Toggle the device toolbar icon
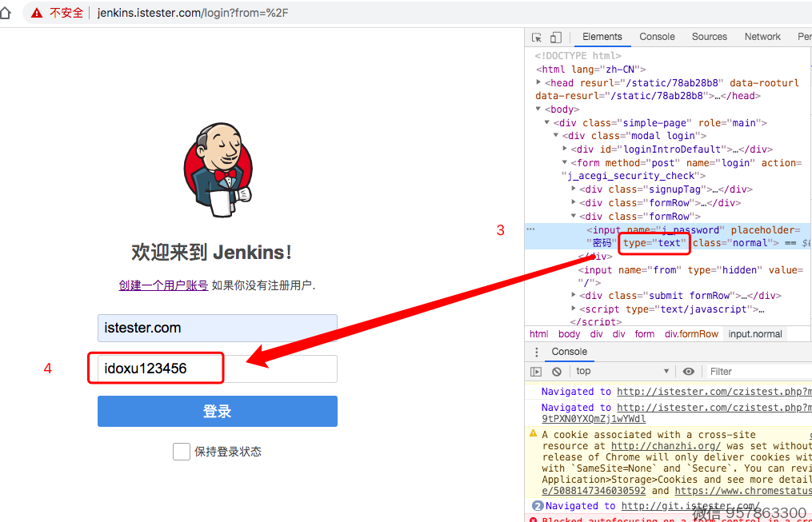This screenshot has height=522, width=812. pos(556,37)
